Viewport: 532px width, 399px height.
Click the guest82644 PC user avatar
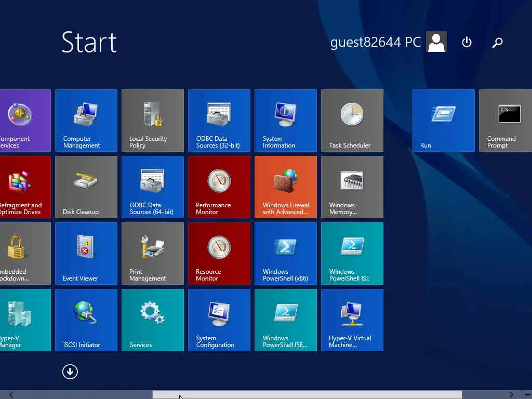436,42
